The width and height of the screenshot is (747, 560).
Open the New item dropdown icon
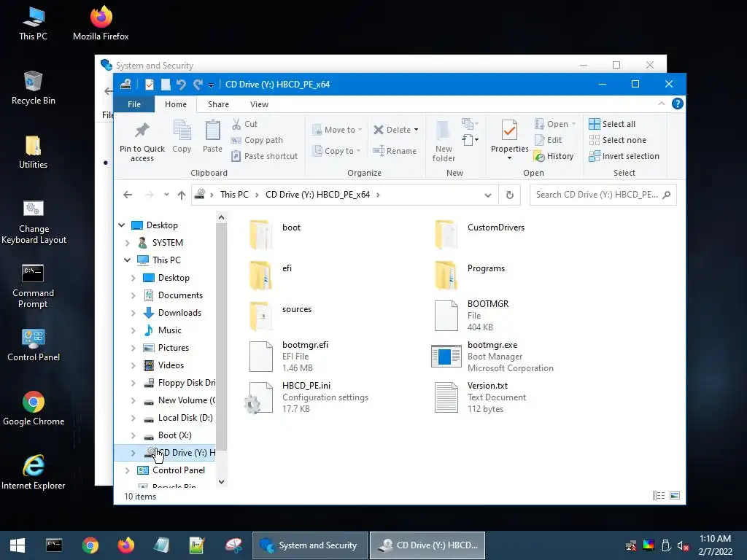click(x=470, y=124)
